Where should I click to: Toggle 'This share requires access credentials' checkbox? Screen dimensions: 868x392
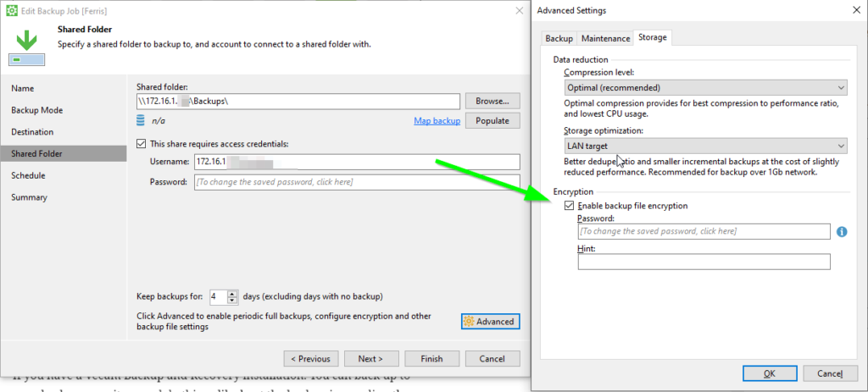[141, 144]
